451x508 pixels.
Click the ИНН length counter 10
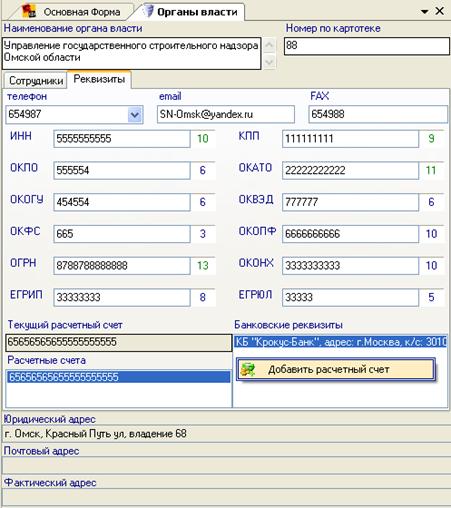203,139
